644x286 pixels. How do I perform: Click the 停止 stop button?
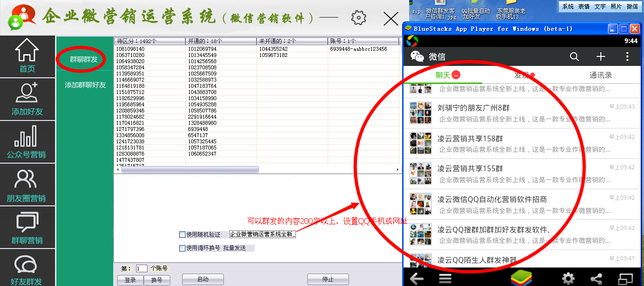(x=328, y=279)
